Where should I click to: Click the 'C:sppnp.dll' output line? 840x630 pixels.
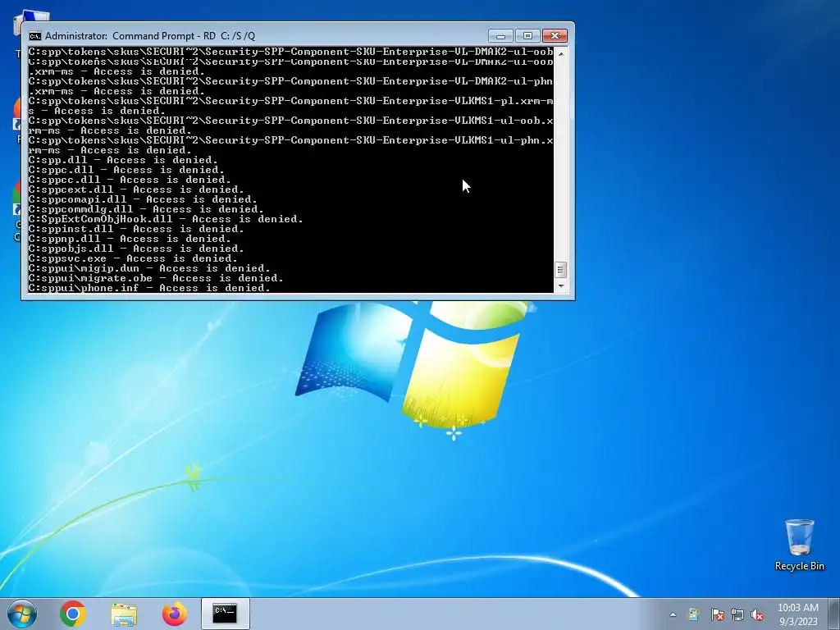pyautogui.click(x=129, y=239)
